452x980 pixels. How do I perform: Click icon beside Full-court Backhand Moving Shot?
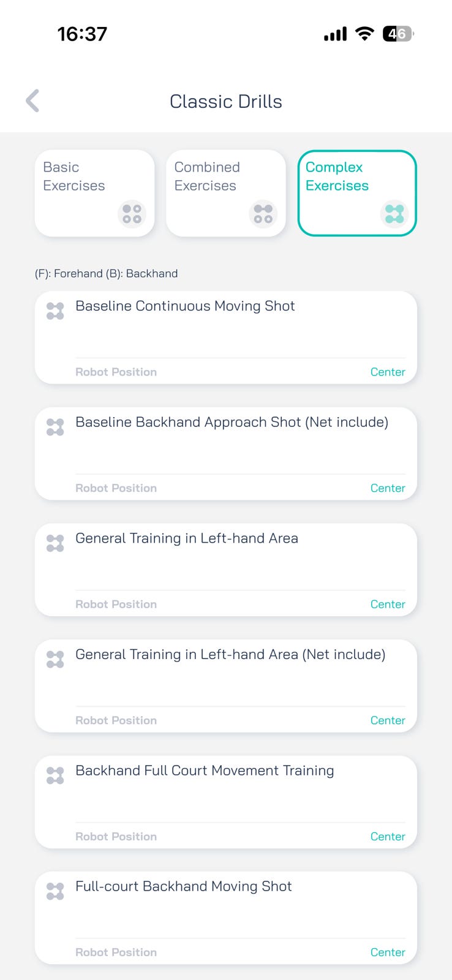pyautogui.click(x=55, y=891)
